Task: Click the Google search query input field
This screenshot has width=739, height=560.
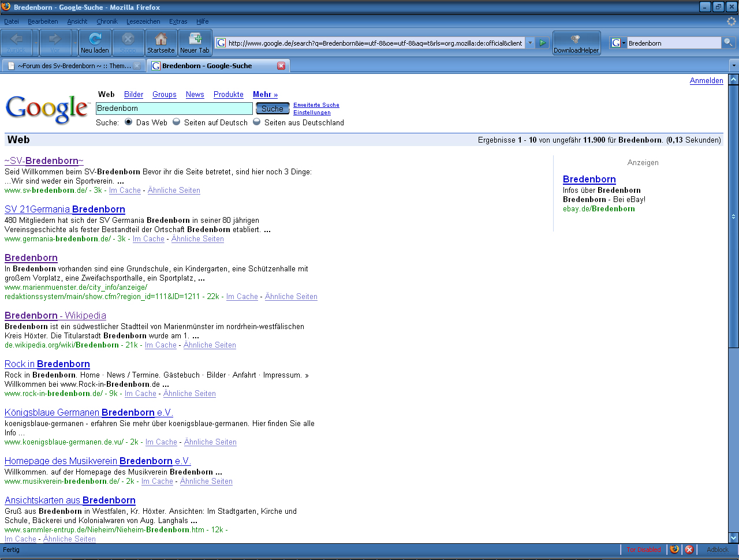Action: (174, 109)
